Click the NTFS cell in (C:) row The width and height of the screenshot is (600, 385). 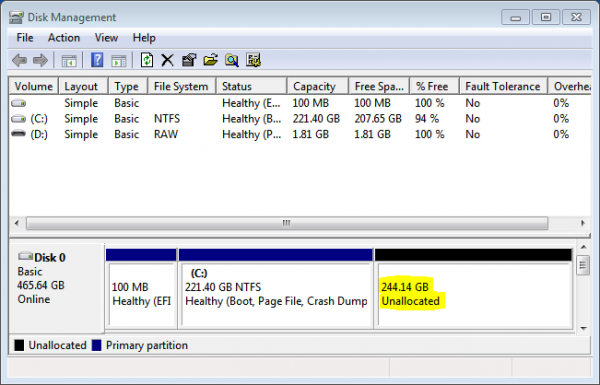(x=167, y=119)
